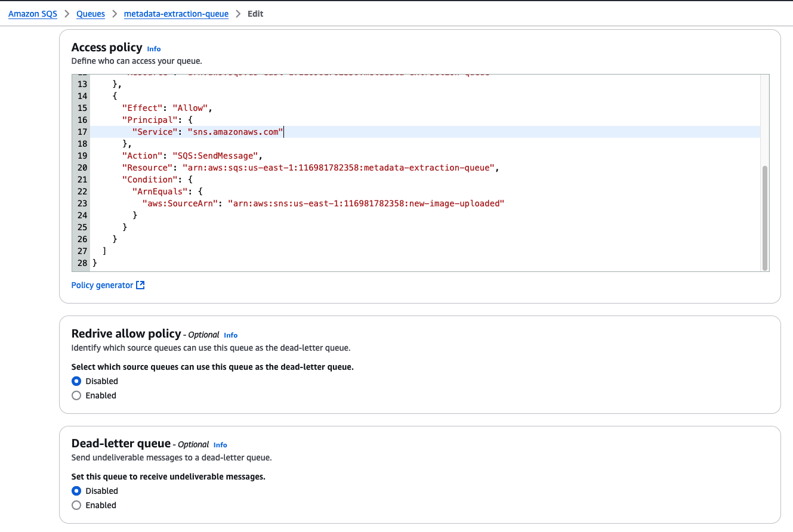This screenshot has height=532, width=793.
Task: Click line number 14 in editor gutter
Action: pos(82,96)
